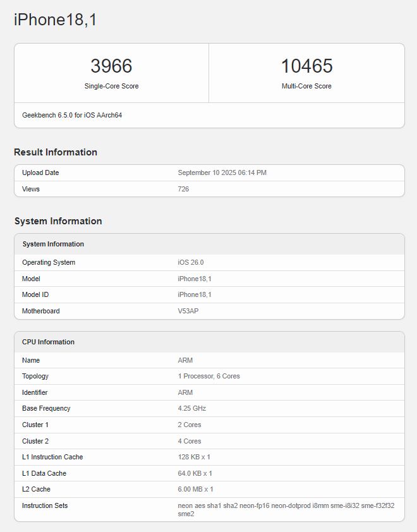Select the instruction sets list starting with neon
Image resolution: width=417 pixels, height=532 pixels.
(x=286, y=510)
